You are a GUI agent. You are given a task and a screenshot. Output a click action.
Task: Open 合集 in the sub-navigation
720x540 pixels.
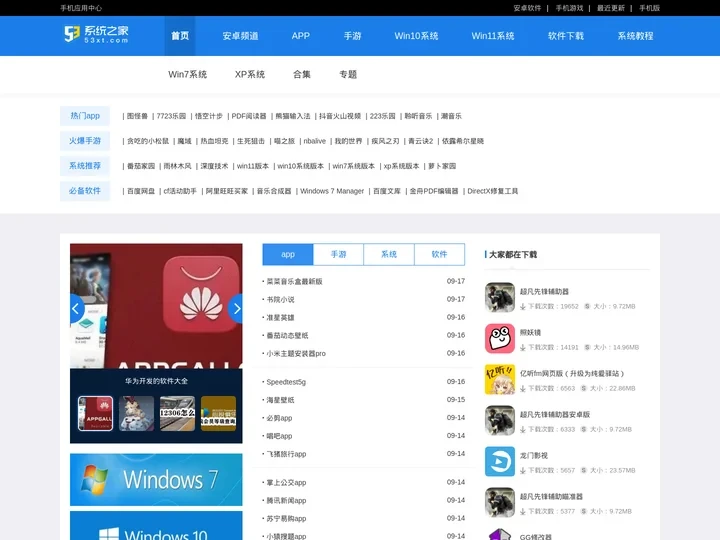[302, 74]
